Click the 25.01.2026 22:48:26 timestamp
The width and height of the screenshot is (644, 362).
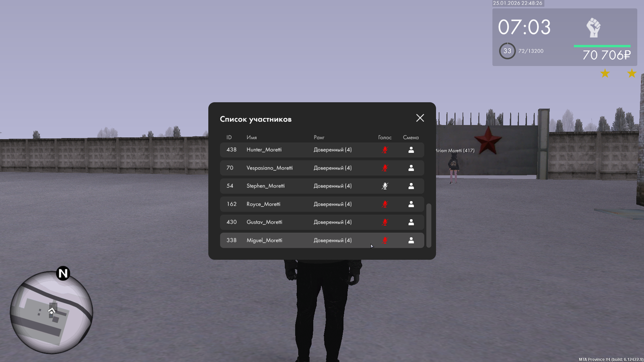[518, 3]
